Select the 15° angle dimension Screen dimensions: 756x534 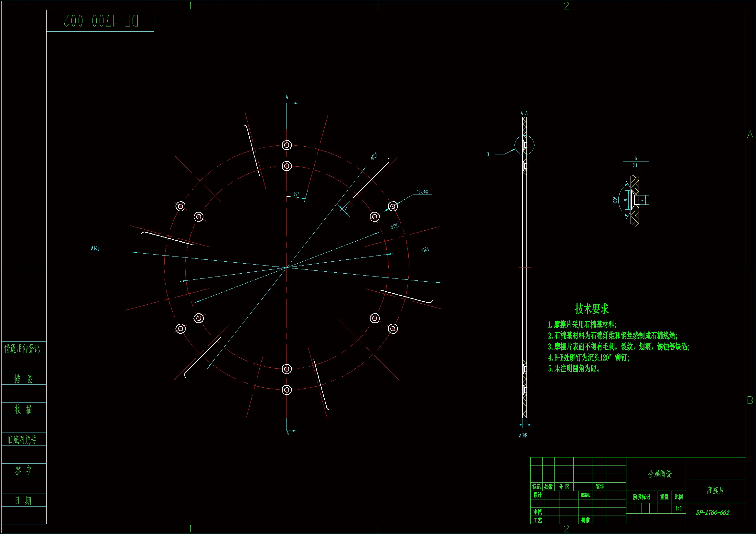pos(296,194)
